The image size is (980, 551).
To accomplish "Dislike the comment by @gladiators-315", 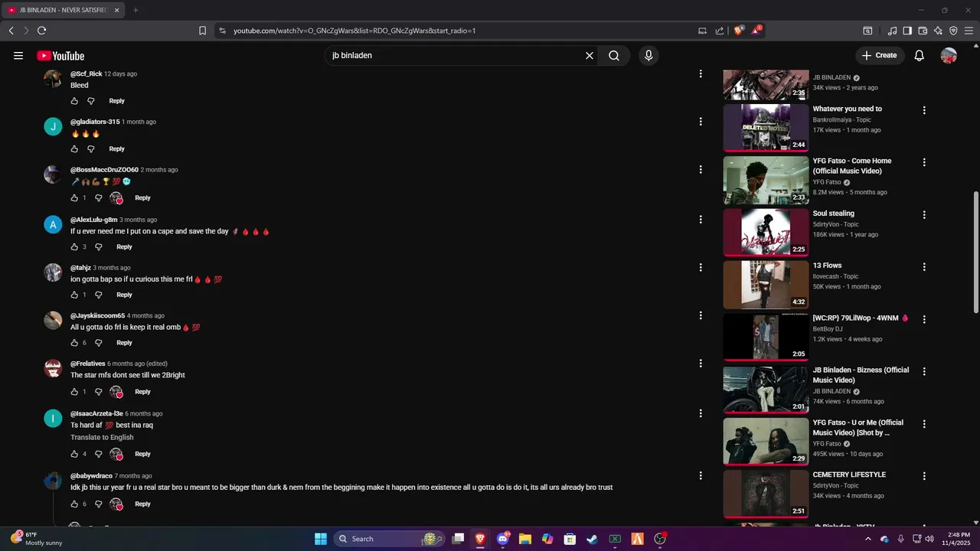I will [x=90, y=149].
